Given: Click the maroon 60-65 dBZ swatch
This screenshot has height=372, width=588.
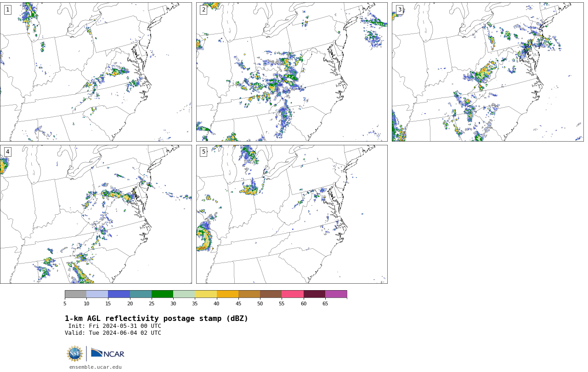Looking at the screenshot, I should click(x=314, y=294).
